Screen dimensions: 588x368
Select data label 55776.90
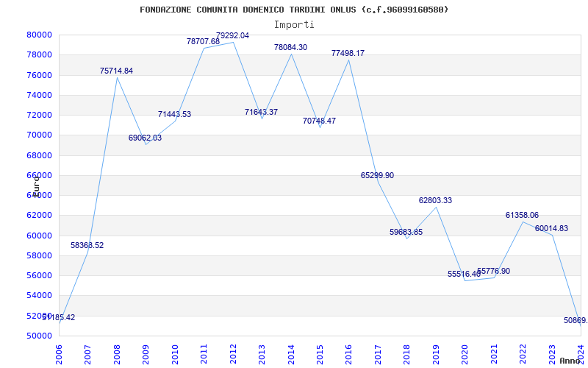click(x=493, y=271)
